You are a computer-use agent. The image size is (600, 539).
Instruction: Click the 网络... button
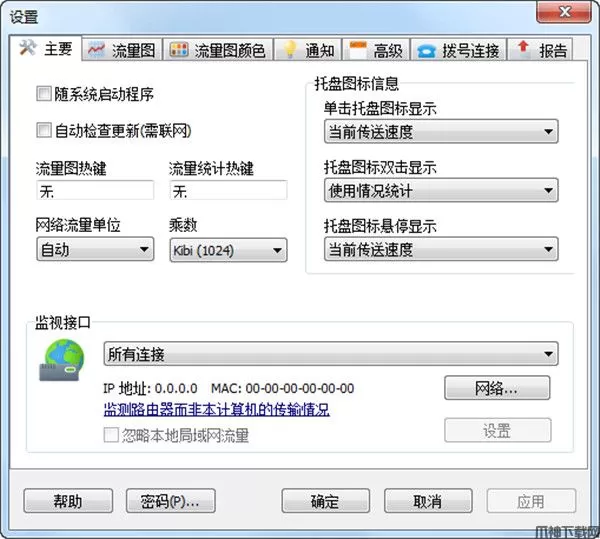pyautogui.click(x=497, y=388)
